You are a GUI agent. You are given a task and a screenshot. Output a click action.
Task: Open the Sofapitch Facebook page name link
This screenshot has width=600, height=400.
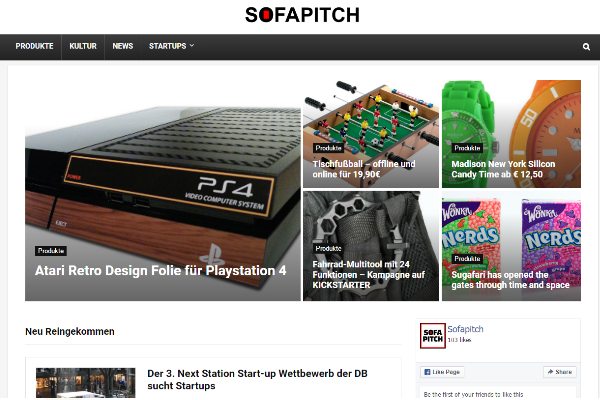465,329
